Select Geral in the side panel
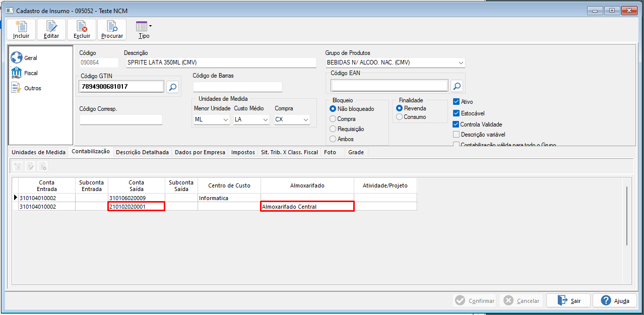Screen dimensions: 644x315 click(25, 58)
